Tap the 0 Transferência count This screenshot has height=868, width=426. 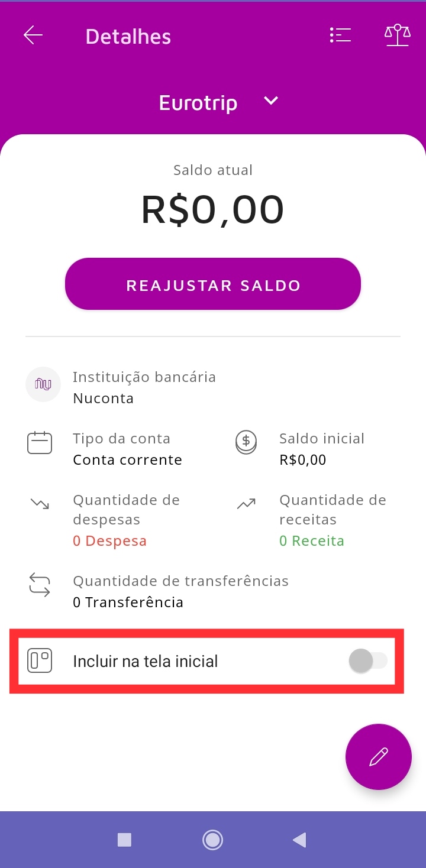(128, 603)
